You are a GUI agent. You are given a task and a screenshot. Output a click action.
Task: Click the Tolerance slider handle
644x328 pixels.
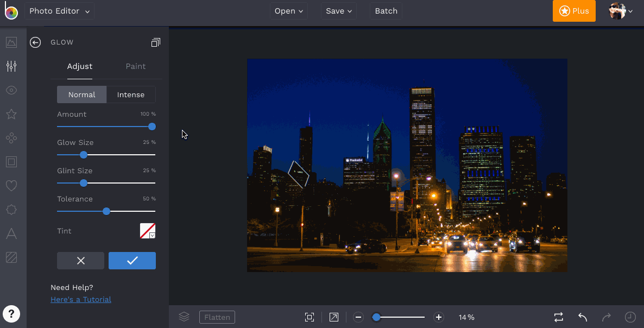[106, 211]
